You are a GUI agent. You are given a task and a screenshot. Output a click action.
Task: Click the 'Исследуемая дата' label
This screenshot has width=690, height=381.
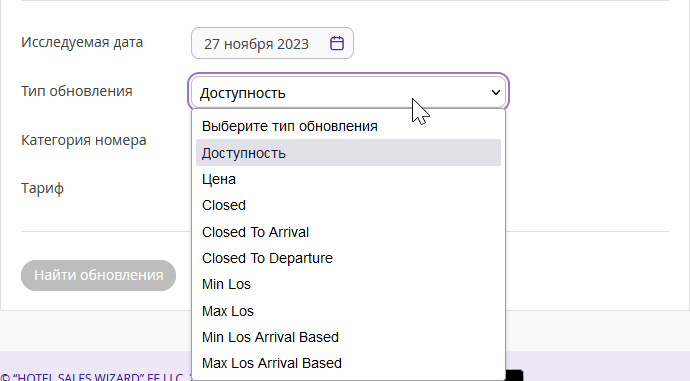82,42
